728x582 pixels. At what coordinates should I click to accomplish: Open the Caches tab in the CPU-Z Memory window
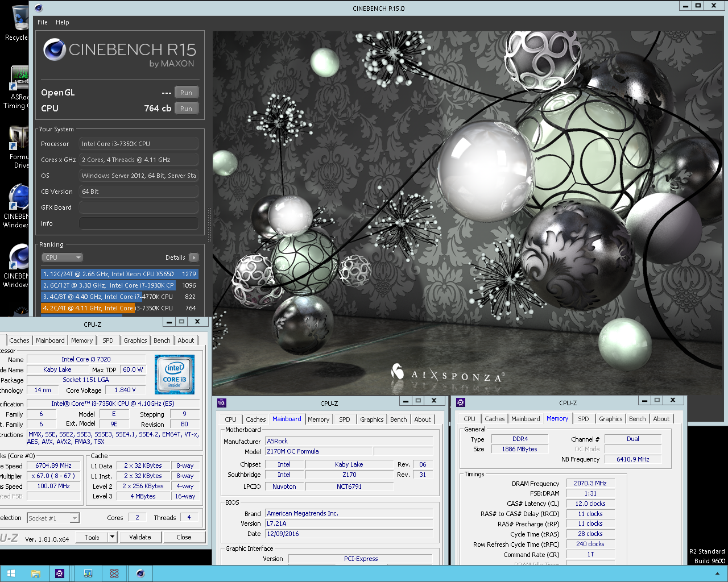[x=495, y=419]
